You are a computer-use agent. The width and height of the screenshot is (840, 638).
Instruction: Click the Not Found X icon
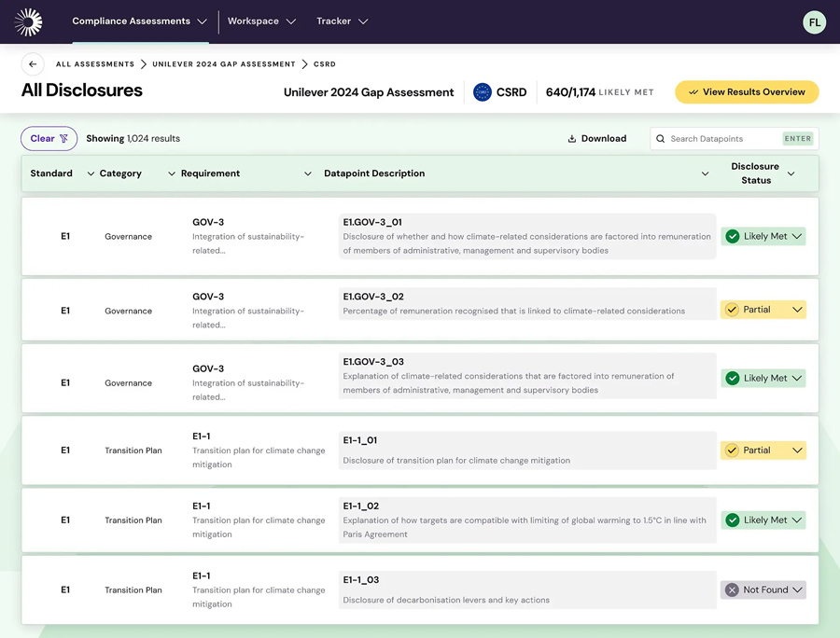pos(733,590)
